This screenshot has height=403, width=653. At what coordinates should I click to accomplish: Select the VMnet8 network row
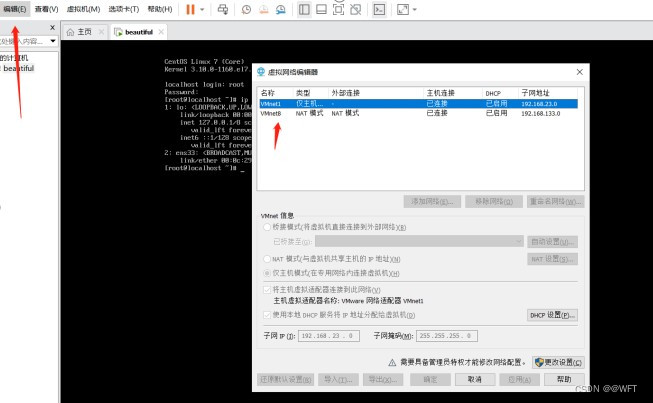pyautogui.click(x=418, y=113)
